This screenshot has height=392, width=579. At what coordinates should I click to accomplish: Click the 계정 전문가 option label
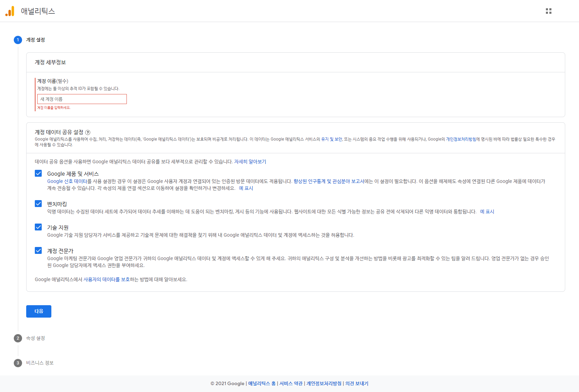pyautogui.click(x=60, y=251)
